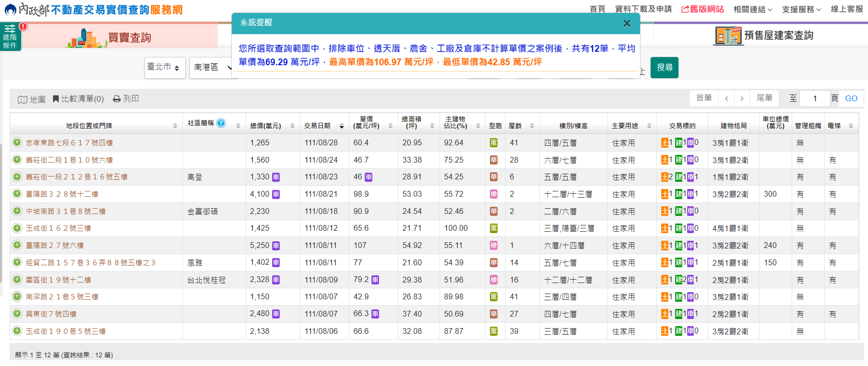Sort by 總價(萬元) column
Image resolution: width=868 pixels, height=366 pixels.
coord(292,126)
